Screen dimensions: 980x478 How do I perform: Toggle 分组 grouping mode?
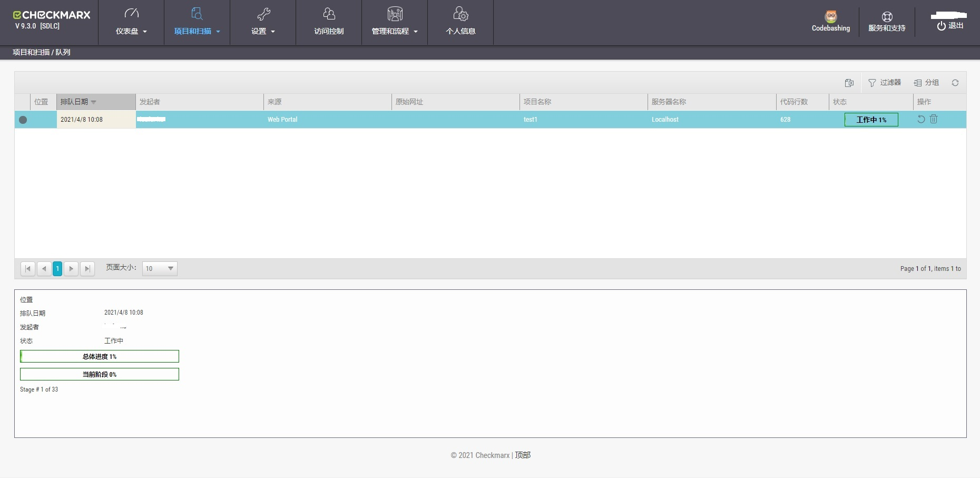tap(927, 83)
